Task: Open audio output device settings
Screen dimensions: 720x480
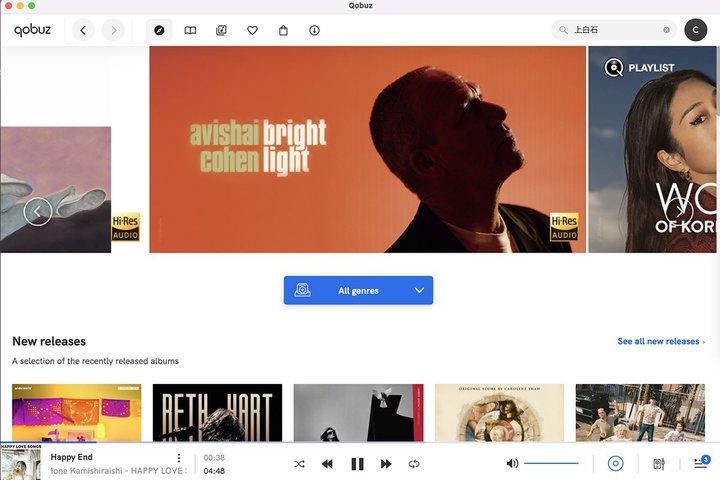Action: pyautogui.click(x=659, y=464)
